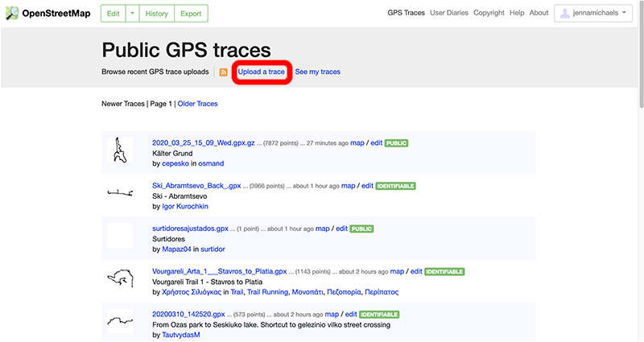Open the Ski Abramtsevo trace thumbnail
The width and height of the screenshot is (644, 342).
(120, 193)
